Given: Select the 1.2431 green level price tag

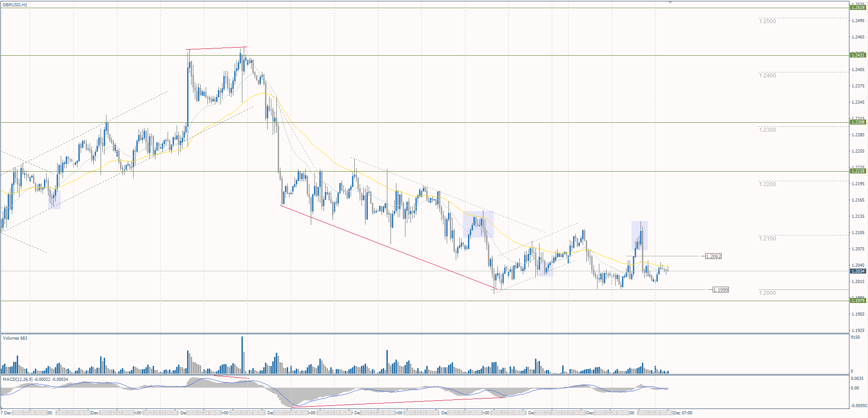Looking at the screenshot, I should point(858,55).
